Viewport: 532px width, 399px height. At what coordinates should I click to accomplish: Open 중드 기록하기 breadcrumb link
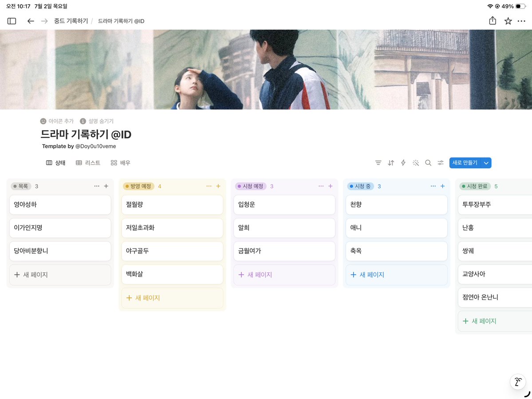[x=71, y=21]
